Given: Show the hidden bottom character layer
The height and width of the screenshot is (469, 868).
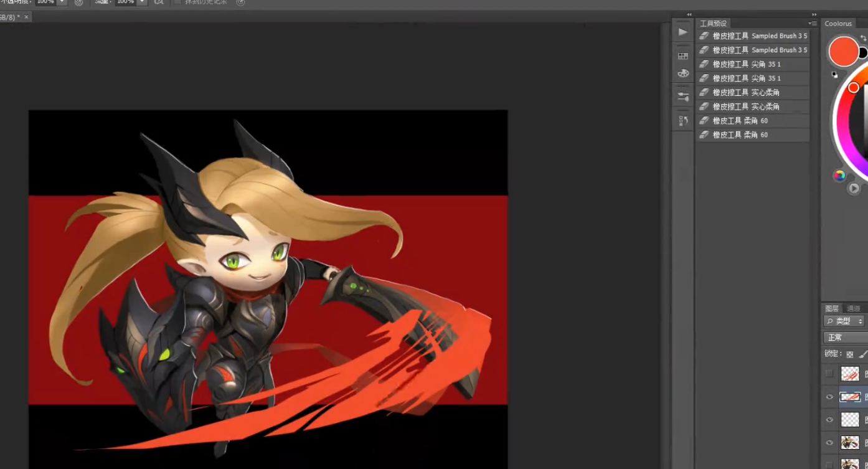Looking at the screenshot, I should click(x=829, y=465).
